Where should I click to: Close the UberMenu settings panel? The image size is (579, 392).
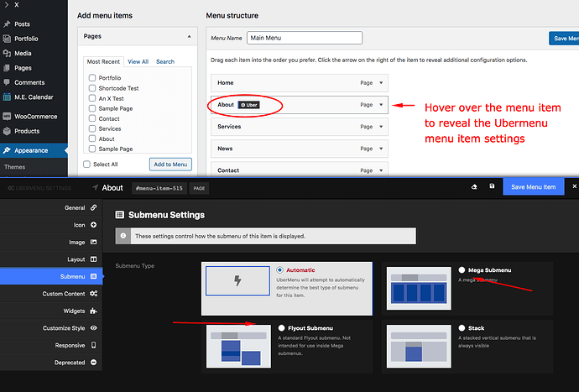pyautogui.click(x=574, y=186)
